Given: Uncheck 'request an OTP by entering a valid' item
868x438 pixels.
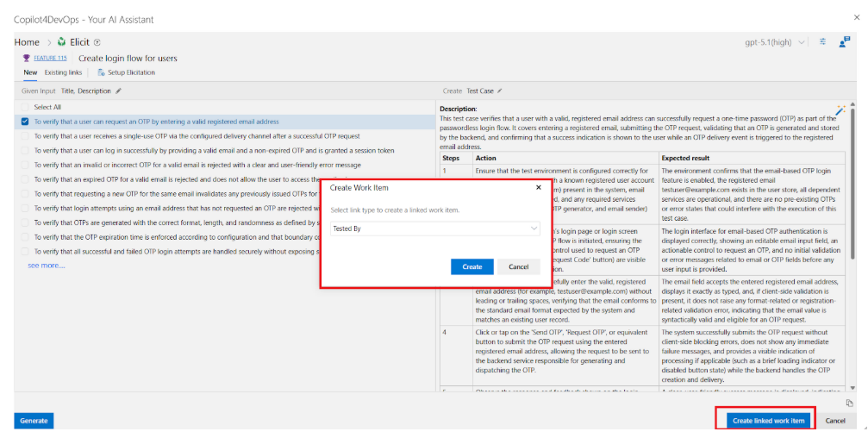Looking at the screenshot, I should [25, 122].
